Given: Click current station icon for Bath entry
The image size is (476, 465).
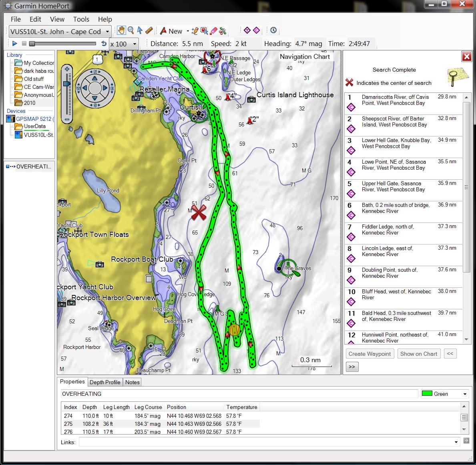Looking at the screenshot, I should 351,216.
